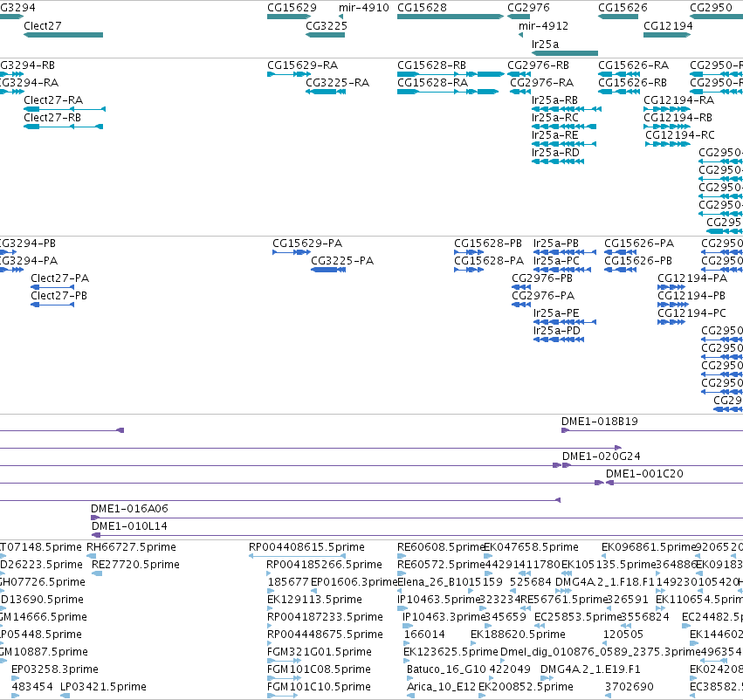Click the RP004408615.5prime EST label

(306, 547)
